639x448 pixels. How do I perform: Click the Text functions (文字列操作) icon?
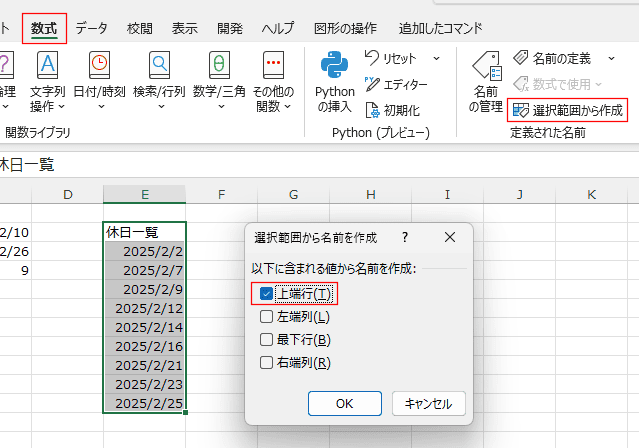[47, 67]
